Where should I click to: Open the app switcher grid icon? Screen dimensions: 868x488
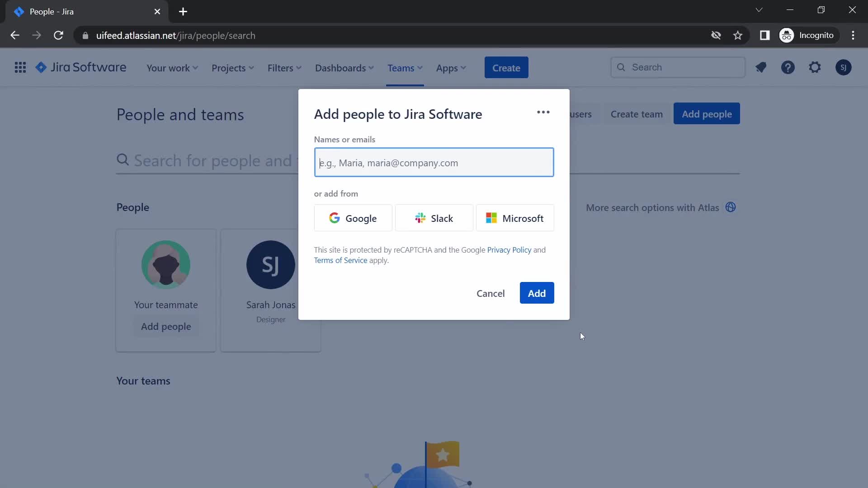20,68
